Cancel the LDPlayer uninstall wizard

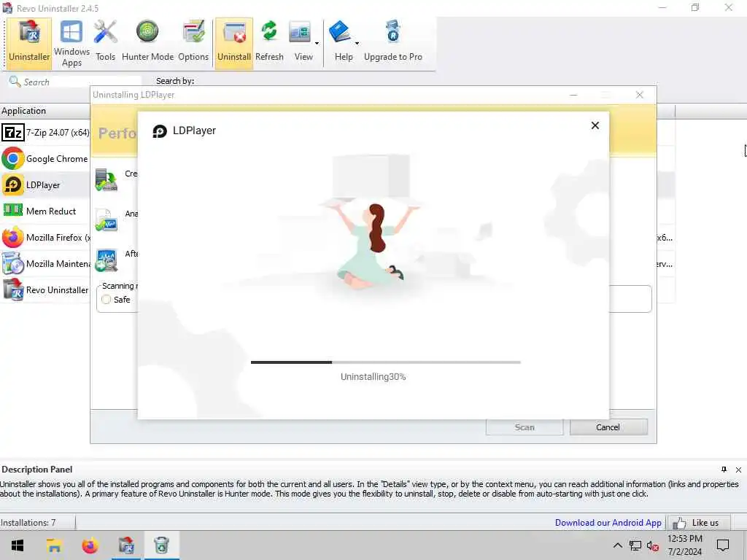608,427
